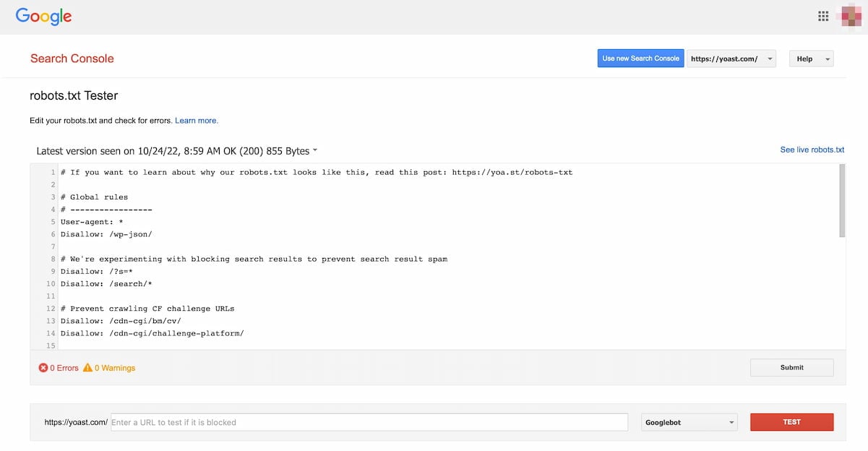Open the Google account avatar
This screenshot has width=868, height=451.
pyautogui.click(x=850, y=17)
